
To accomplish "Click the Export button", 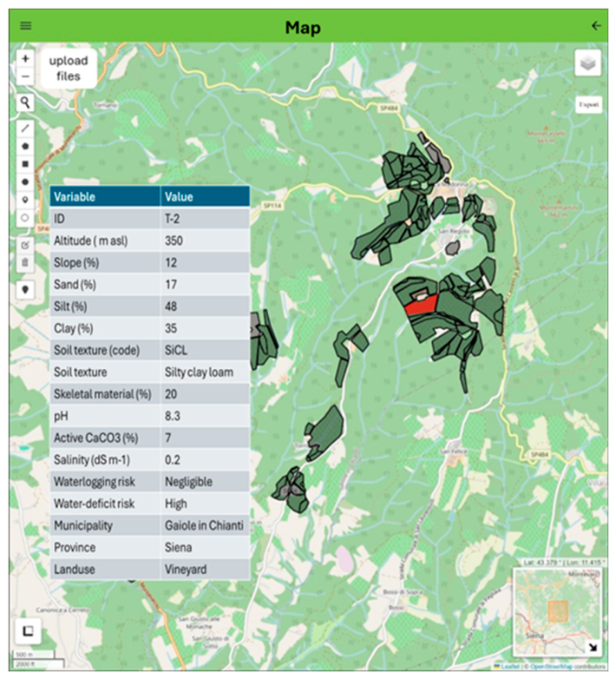I will pos(589,105).
